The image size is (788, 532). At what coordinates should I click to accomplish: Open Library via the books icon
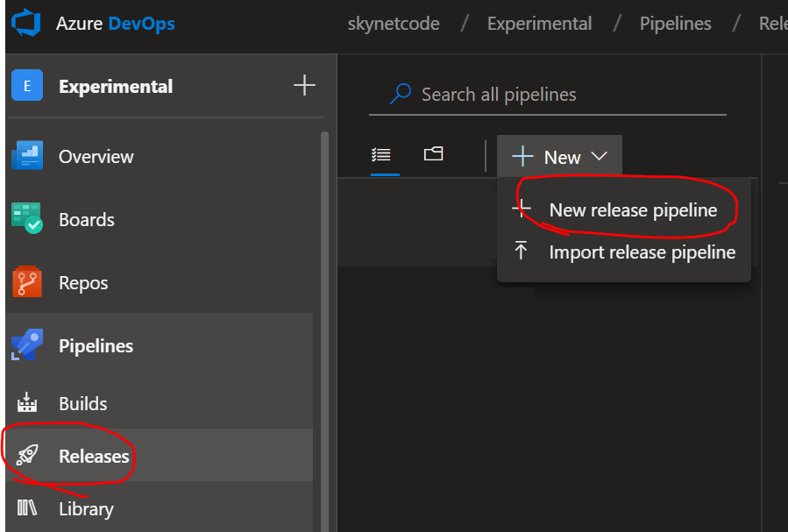tap(27, 508)
